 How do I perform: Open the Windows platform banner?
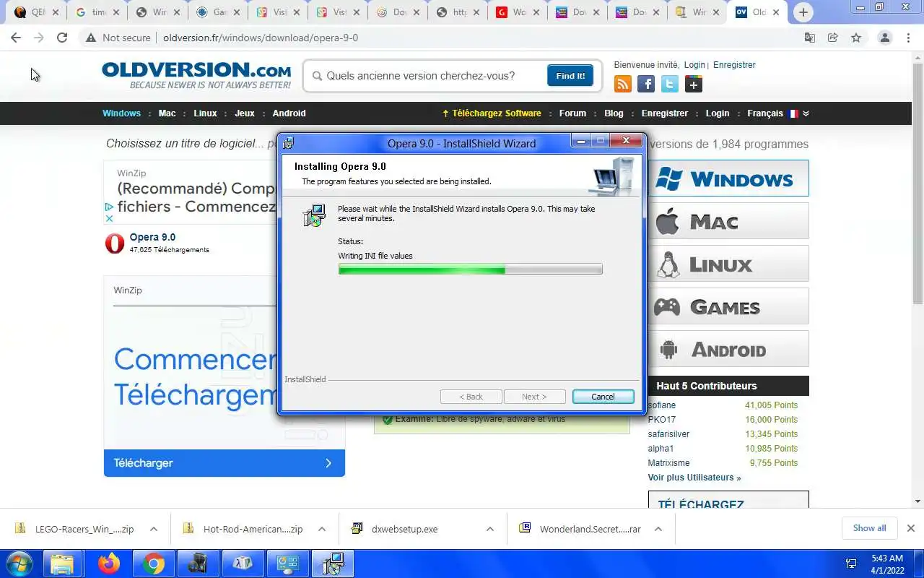pos(728,178)
